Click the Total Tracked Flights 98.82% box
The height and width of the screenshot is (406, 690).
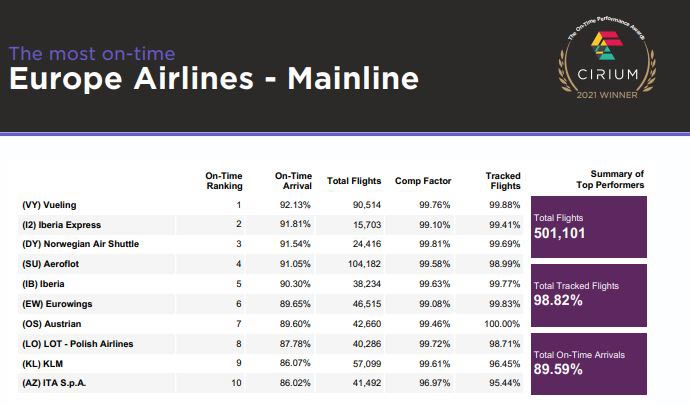click(x=590, y=294)
